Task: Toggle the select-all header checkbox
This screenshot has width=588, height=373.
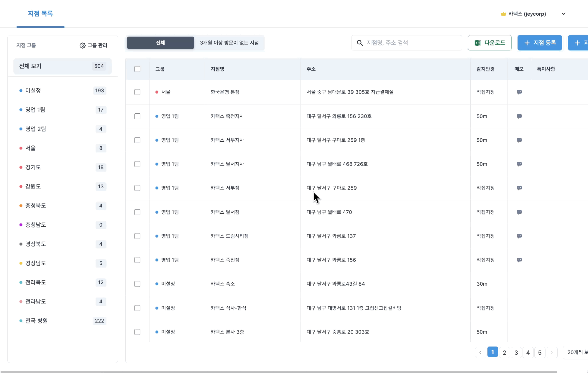Action: pos(137,69)
